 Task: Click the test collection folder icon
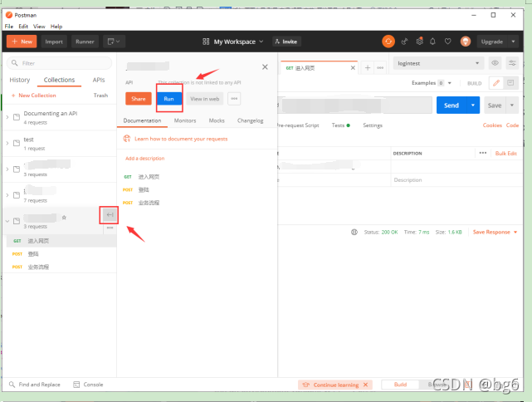click(x=17, y=143)
